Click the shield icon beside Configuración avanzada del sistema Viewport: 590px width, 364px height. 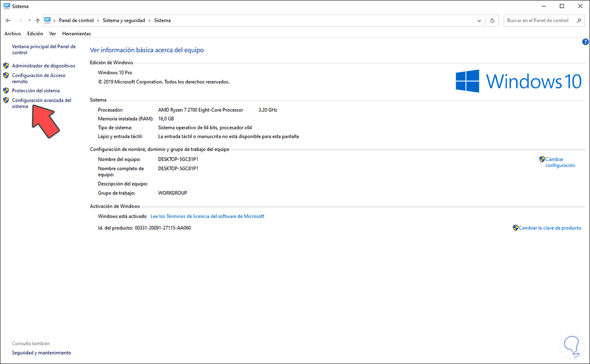pos(6,100)
